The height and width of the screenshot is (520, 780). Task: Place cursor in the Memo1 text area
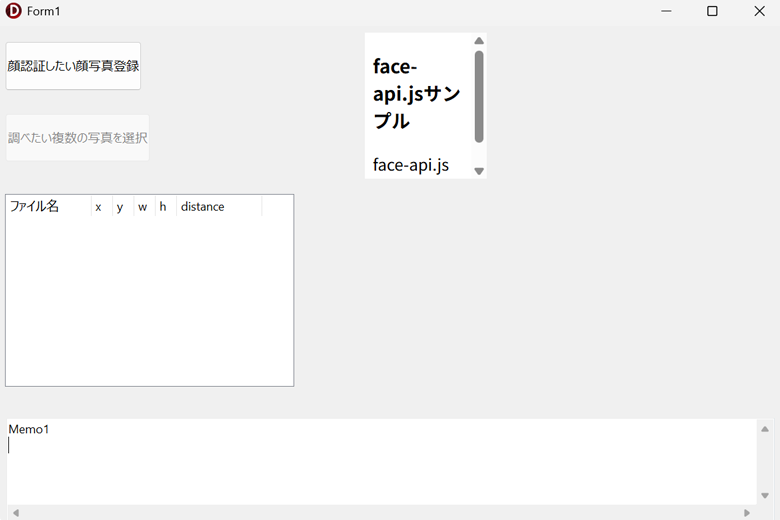point(380,465)
